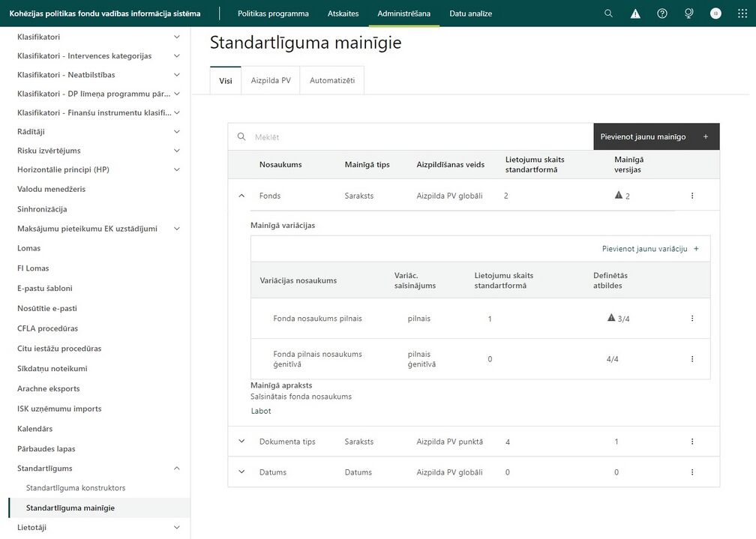
Task: Open the lightbulb hints icon in header
Action: [689, 13]
